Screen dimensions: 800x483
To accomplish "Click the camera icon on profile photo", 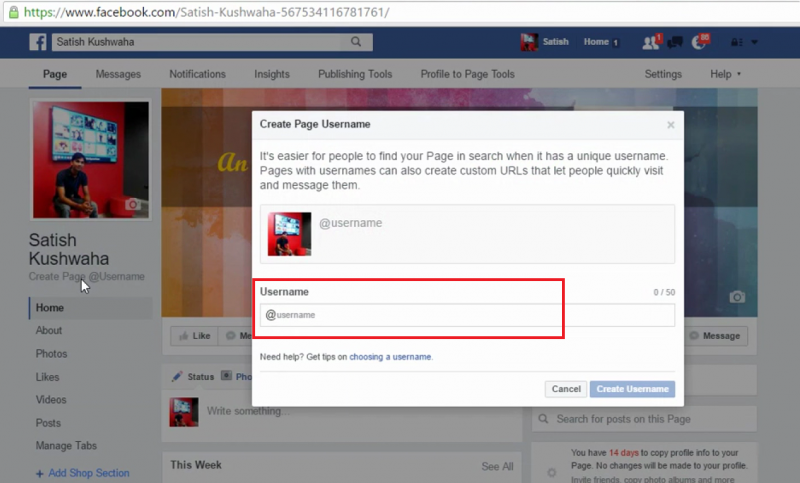I will pos(133,204).
